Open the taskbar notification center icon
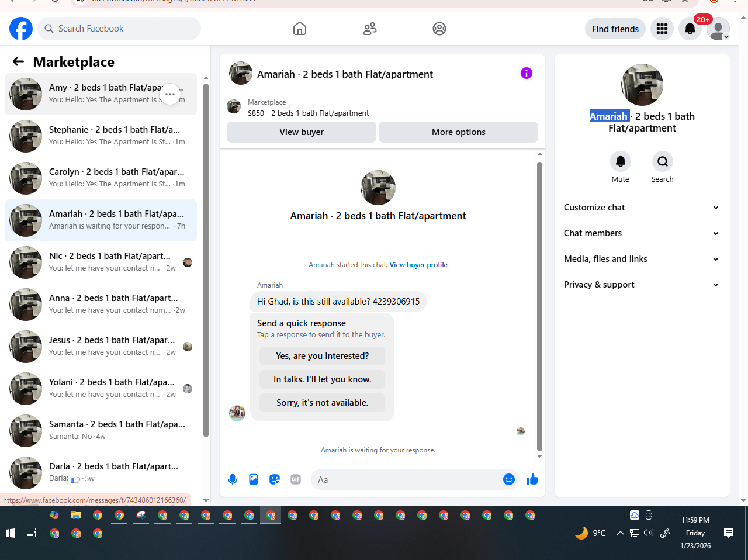 [x=729, y=533]
